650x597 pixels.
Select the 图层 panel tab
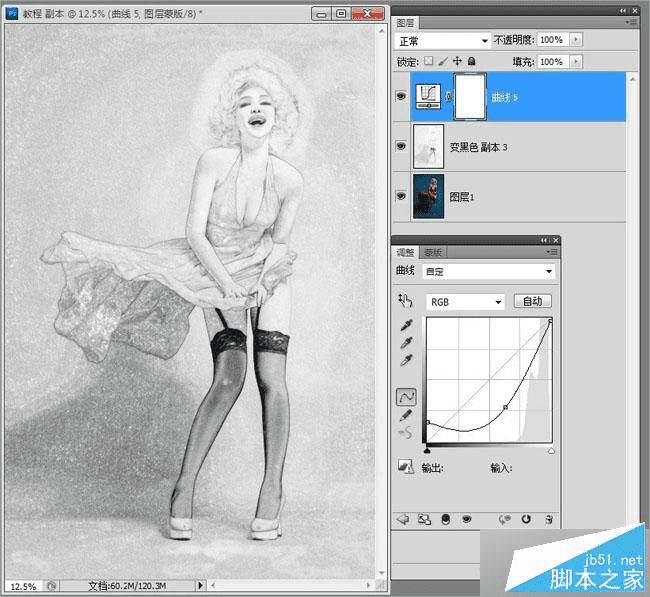point(407,21)
